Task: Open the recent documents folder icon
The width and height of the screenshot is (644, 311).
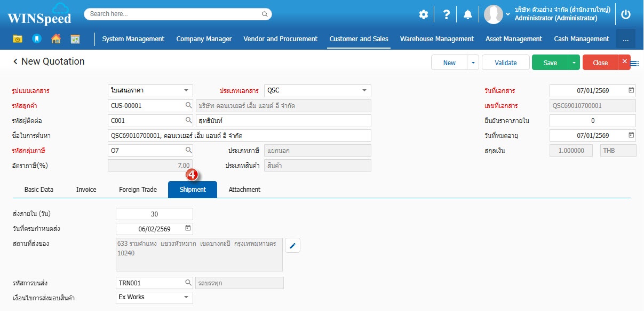Action: click(x=18, y=39)
